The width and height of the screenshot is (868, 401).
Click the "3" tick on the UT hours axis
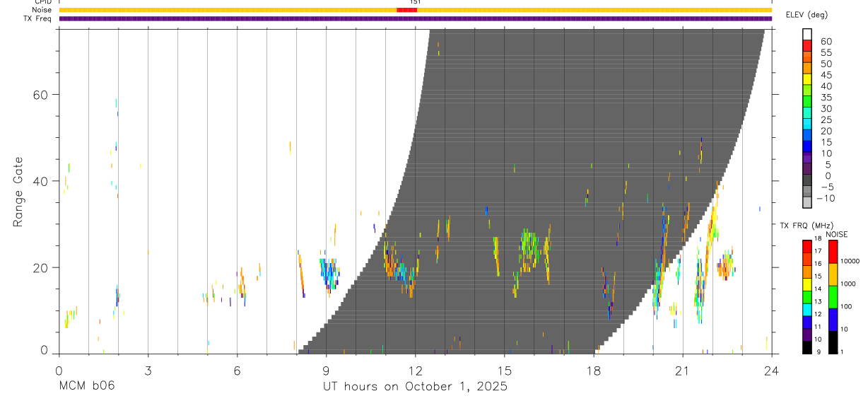click(148, 370)
